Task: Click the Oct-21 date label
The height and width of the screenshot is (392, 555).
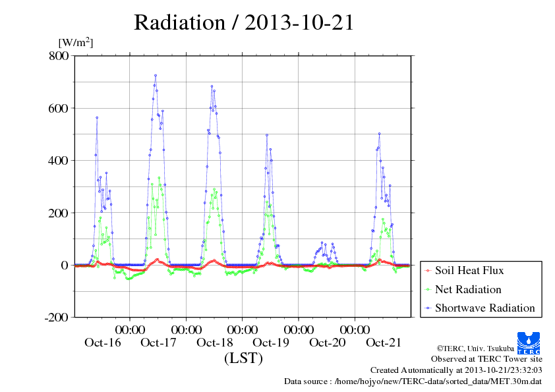Action: (384, 343)
